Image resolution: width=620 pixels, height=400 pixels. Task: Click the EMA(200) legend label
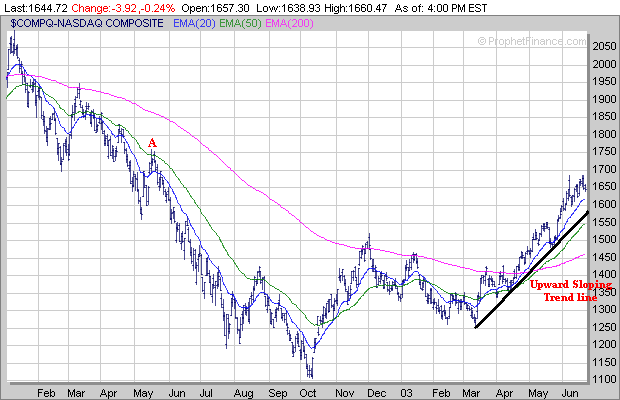[x=289, y=24]
